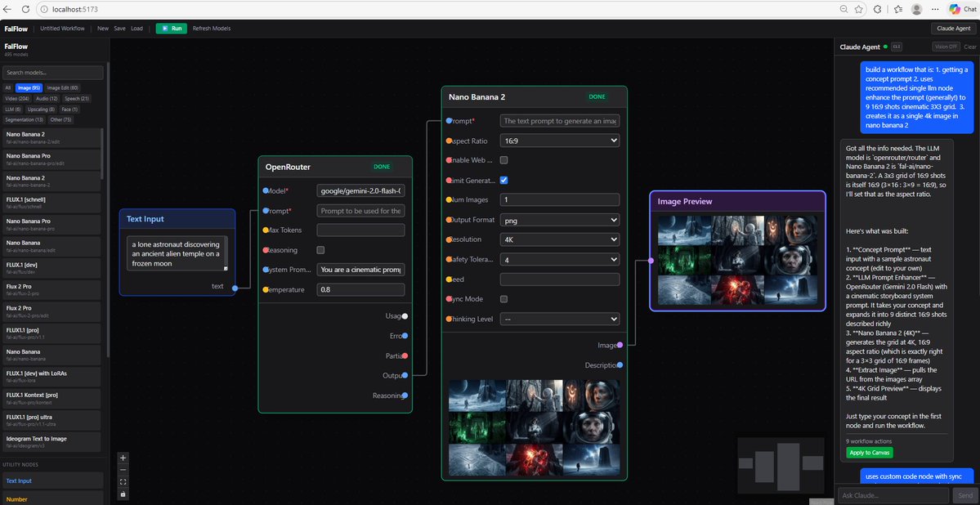
Task: Click the Claude Agent button at top right
Action: click(954, 28)
